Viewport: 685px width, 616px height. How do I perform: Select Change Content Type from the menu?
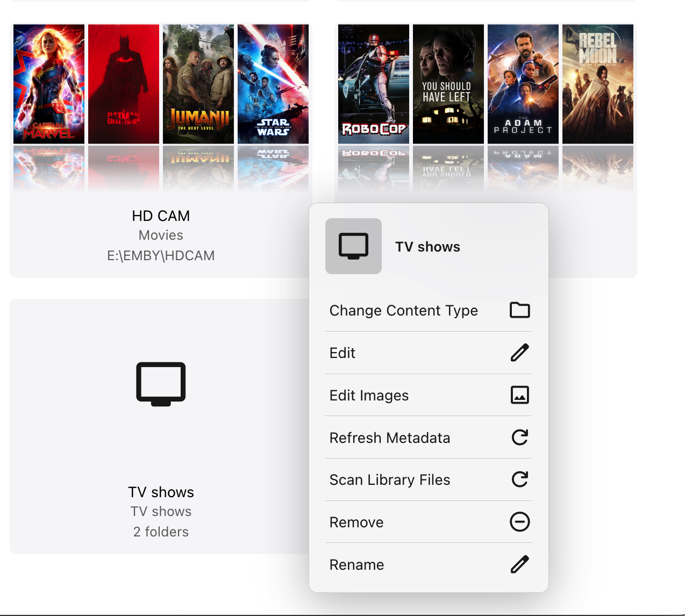click(404, 310)
